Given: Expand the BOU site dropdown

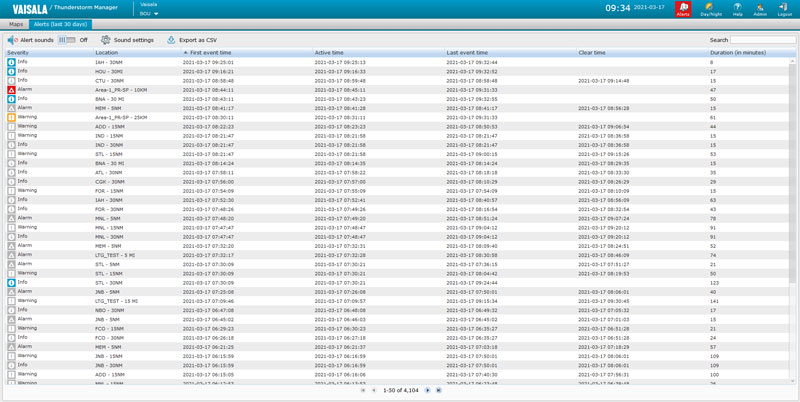Looking at the screenshot, I should pyautogui.click(x=150, y=14).
